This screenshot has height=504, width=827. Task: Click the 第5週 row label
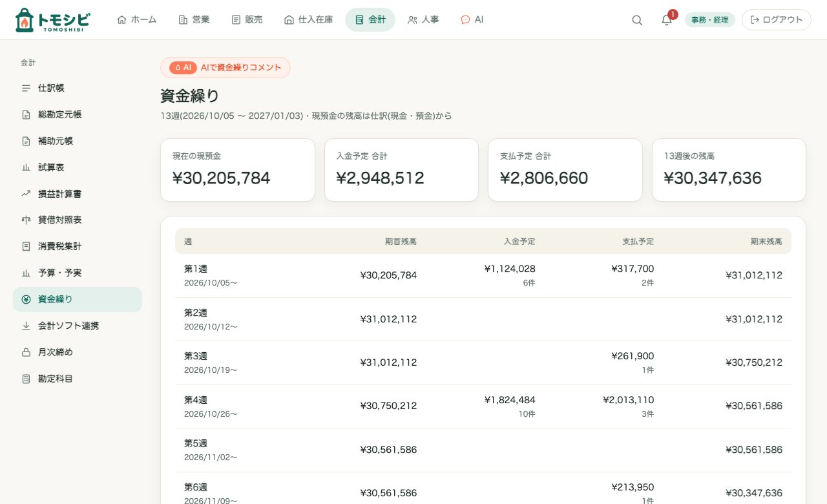point(196,443)
